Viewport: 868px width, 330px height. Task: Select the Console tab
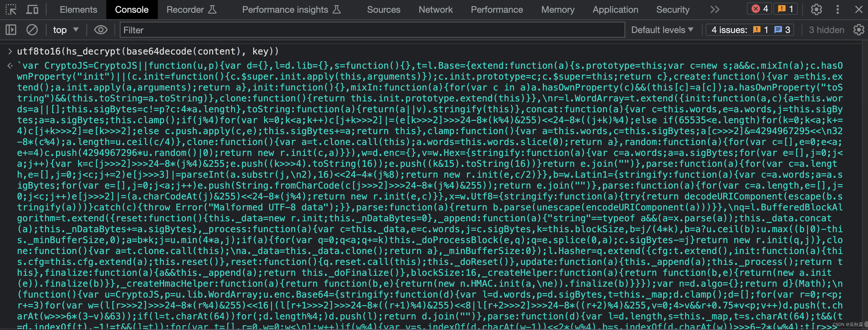[x=132, y=9]
